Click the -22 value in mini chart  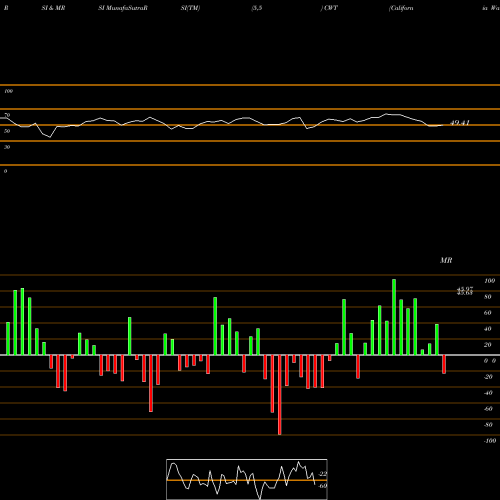click(322, 474)
